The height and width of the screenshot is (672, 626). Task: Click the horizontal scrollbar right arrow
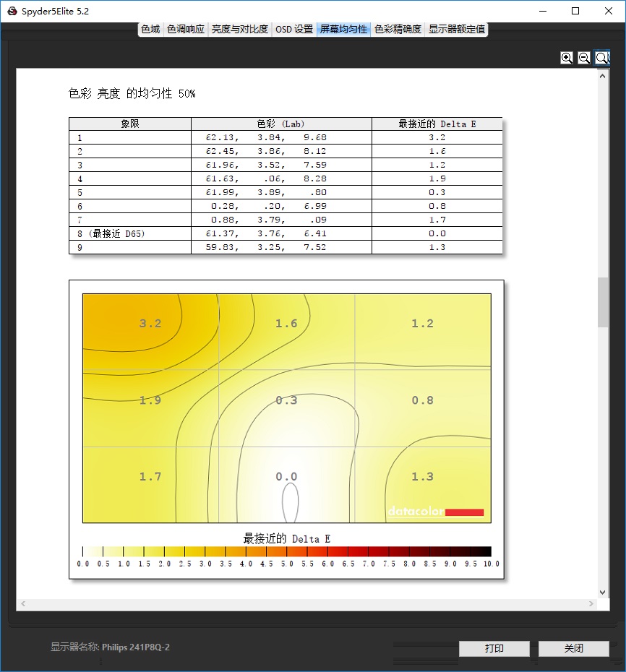591,603
